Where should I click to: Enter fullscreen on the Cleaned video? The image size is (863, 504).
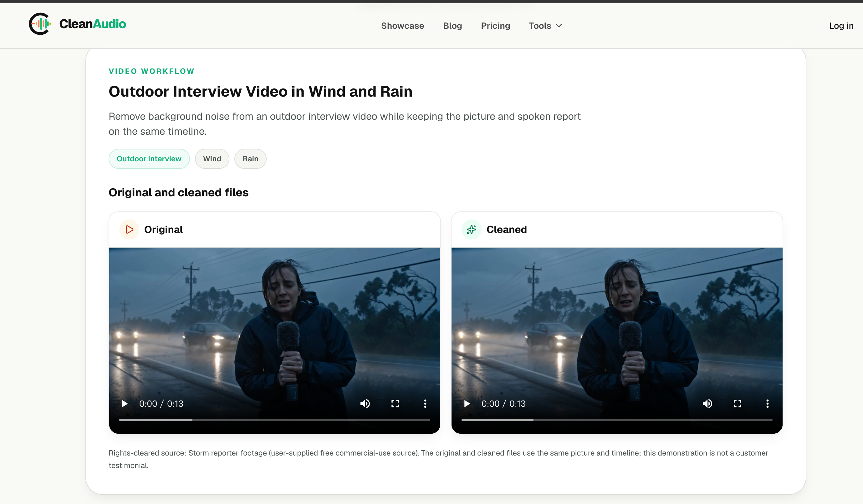tap(737, 404)
